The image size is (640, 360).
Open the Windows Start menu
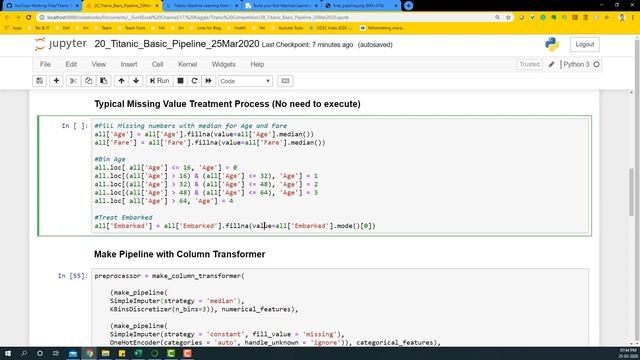(x=8, y=353)
